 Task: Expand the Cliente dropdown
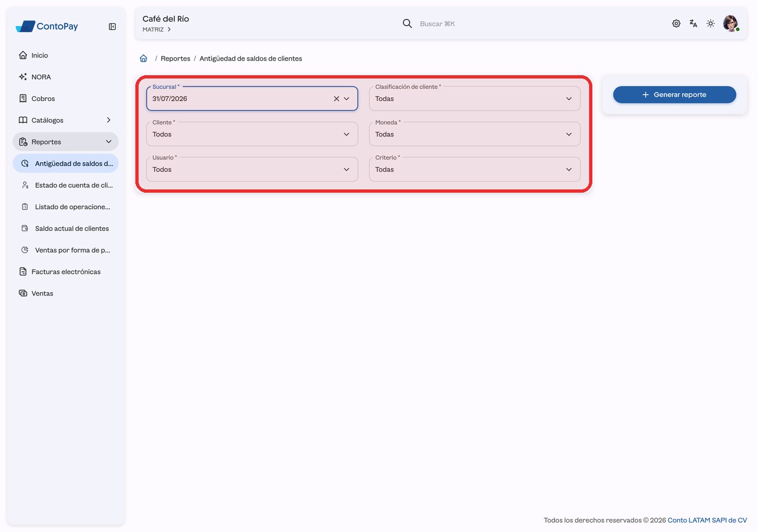coord(252,134)
